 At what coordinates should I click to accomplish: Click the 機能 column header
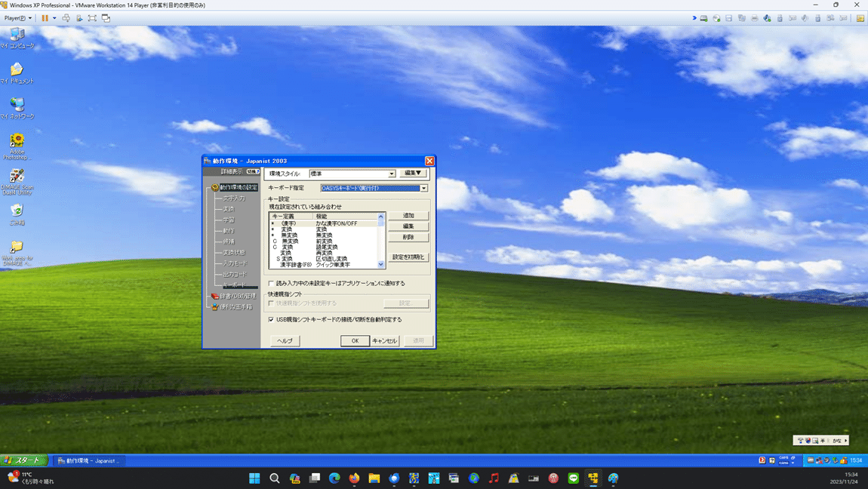[345, 217]
